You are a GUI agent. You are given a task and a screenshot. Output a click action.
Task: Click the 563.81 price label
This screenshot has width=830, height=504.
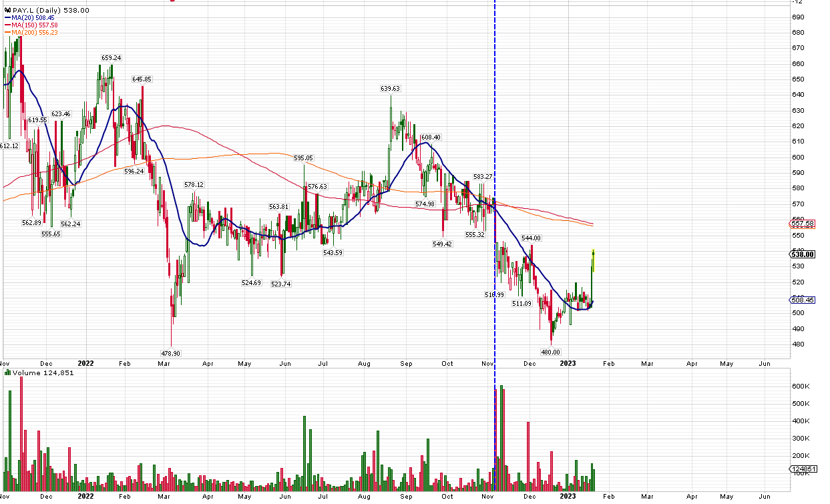pyautogui.click(x=278, y=207)
